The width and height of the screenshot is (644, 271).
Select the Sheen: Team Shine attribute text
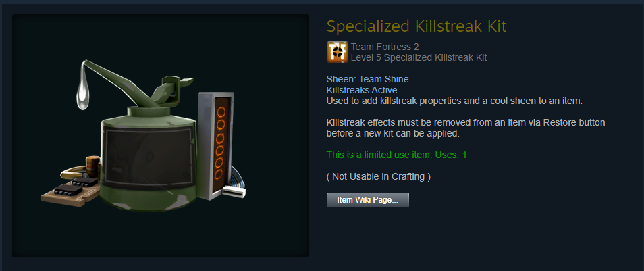(368, 79)
